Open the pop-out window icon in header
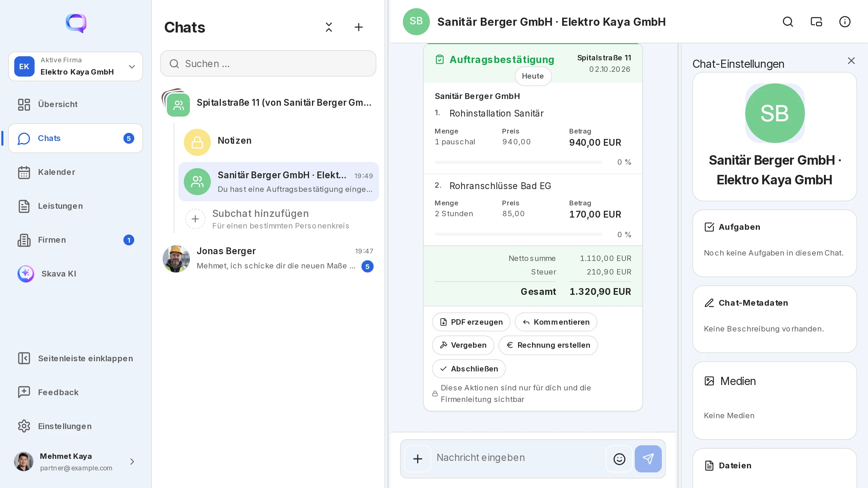 816,22
